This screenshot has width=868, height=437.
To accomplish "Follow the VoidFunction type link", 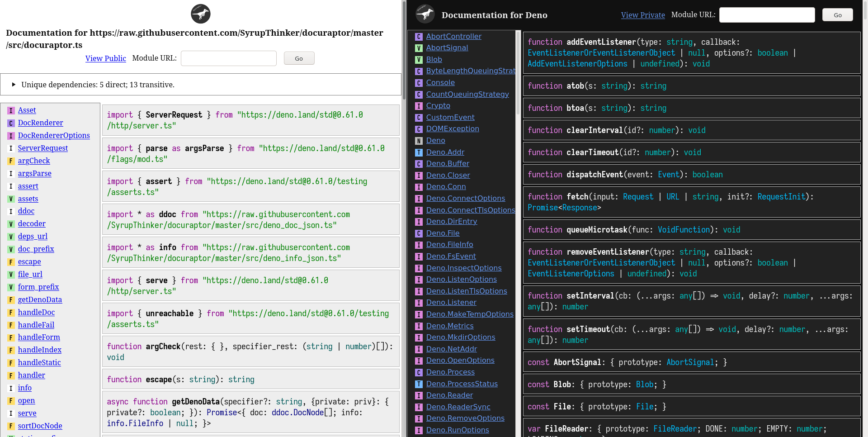I will click(684, 230).
